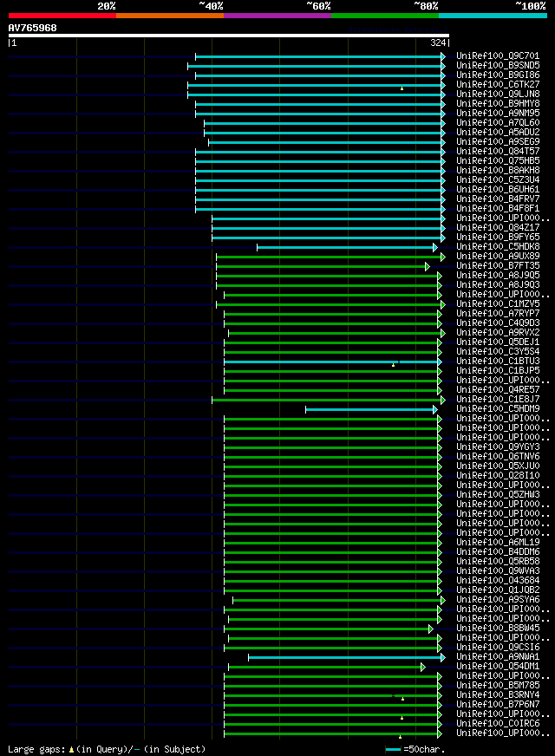Open hit UniRef100_C5HDM9

coord(498,409)
